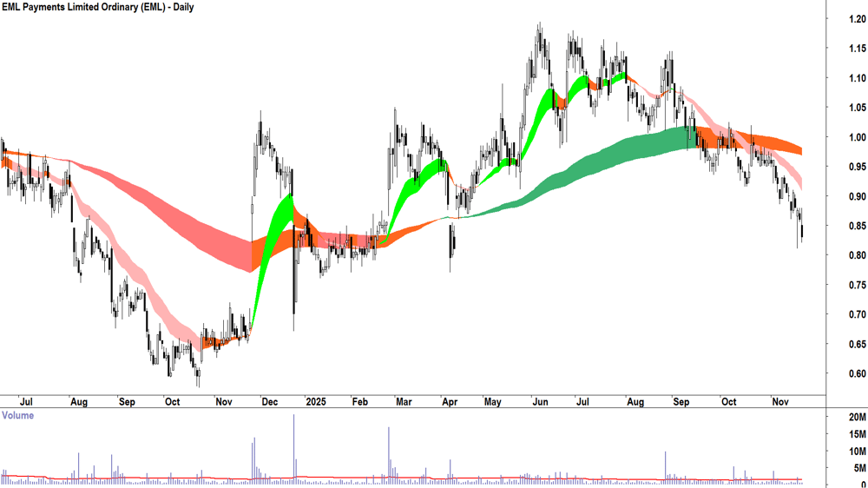Click the 0.80 price axis label
868x488 pixels.
[x=857, y=255]
